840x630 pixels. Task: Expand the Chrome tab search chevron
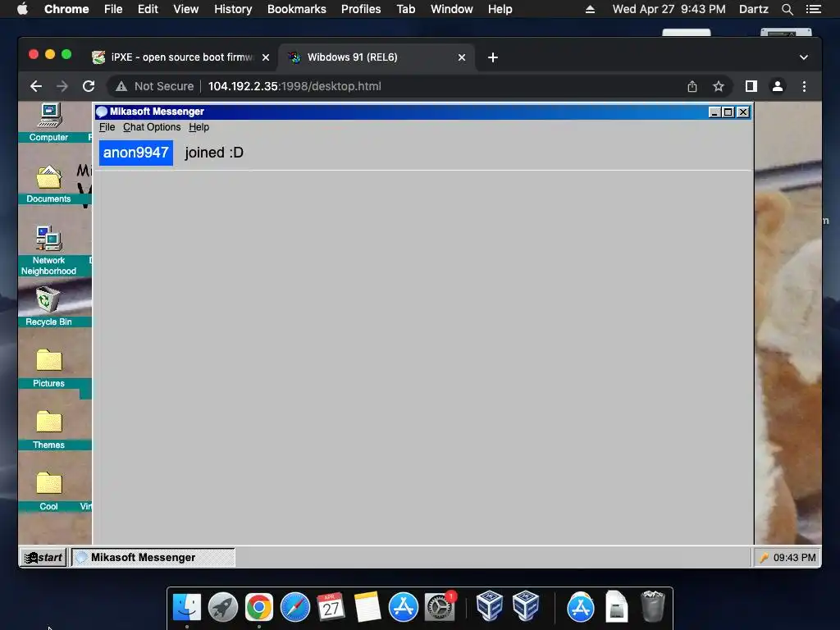click(804, 57)
